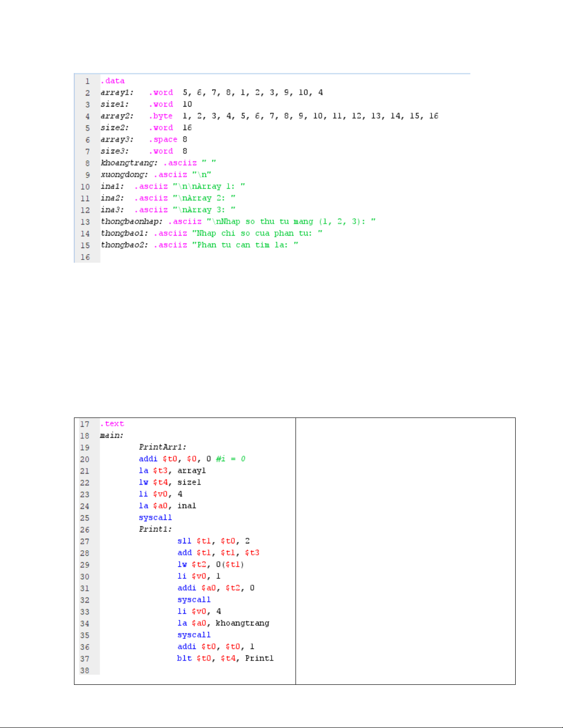The width and height of the screenshot is (563, 728).
Task: Click the blt instruction on line 37
Action: [184, 658]
